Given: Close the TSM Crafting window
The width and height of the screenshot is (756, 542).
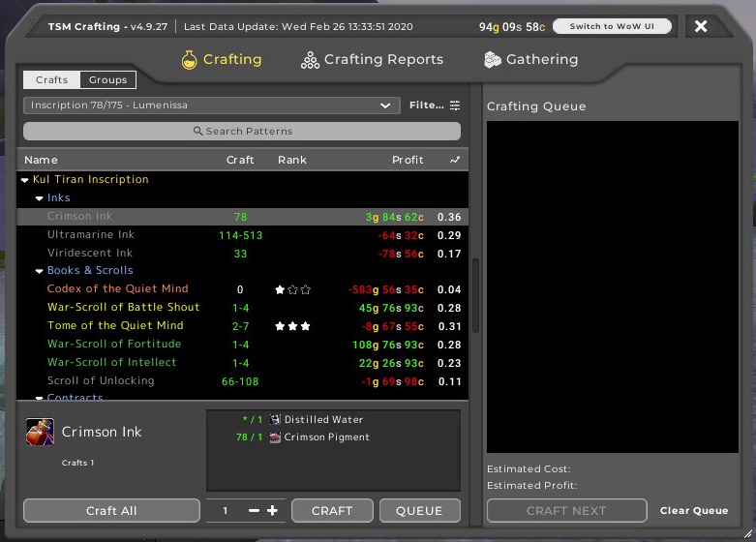Looking at the screenshot, I should (x=701, y=26).
